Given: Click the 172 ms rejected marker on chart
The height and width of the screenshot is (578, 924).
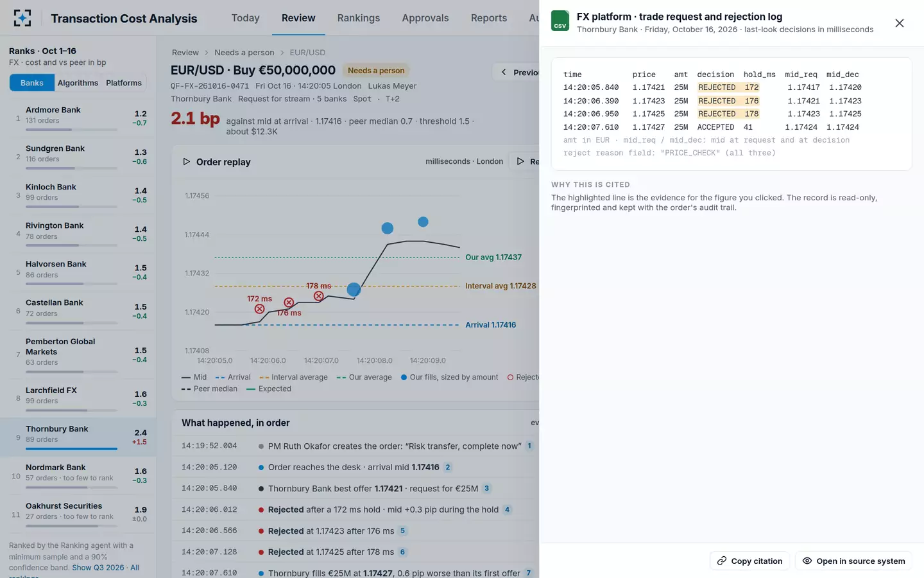Looking at the screenshot, I should pyautogui.click(x=259, y=309).
